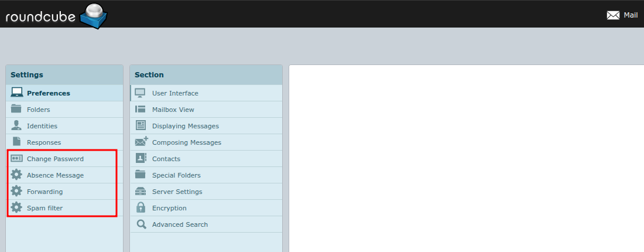Click the Composing Messages envelope icon
Image resolution: width=644 pixels, height=252 pixels.
(141, 142)
